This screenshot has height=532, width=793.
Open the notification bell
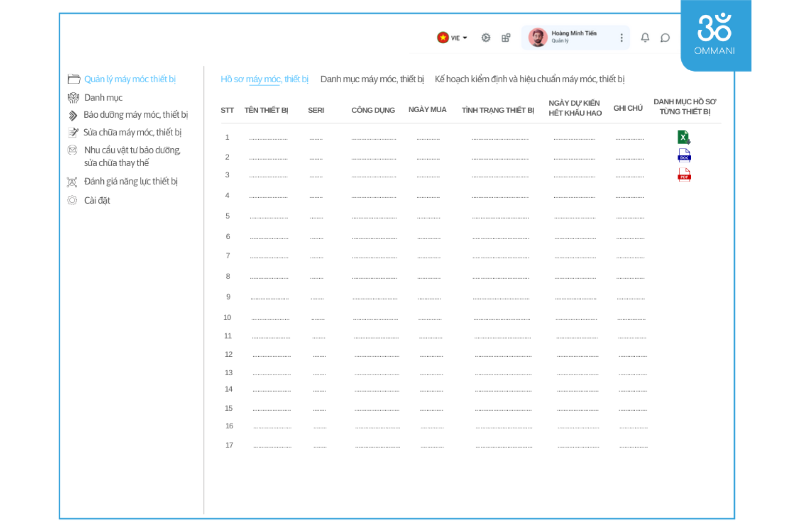pos(645,38)
